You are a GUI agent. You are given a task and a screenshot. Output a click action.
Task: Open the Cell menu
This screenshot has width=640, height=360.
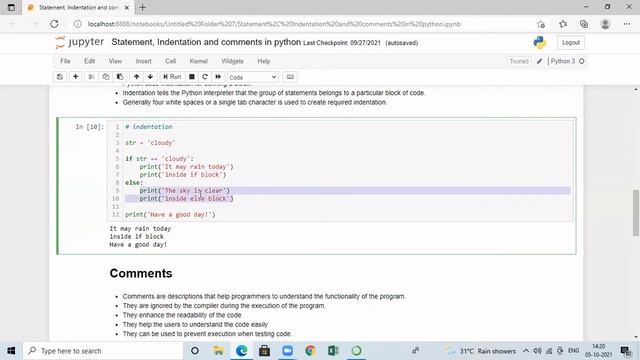click(x=171, y=61)
